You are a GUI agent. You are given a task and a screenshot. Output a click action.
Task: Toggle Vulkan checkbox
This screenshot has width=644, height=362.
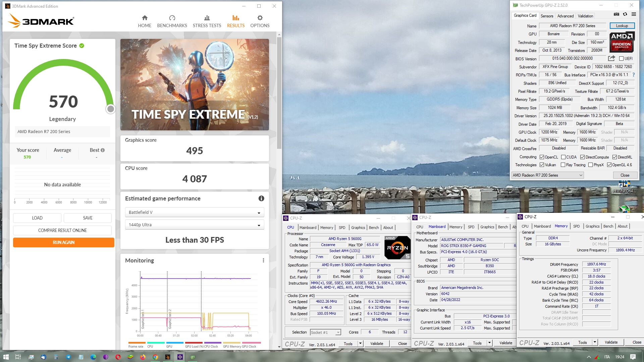[x=542, y=165]
